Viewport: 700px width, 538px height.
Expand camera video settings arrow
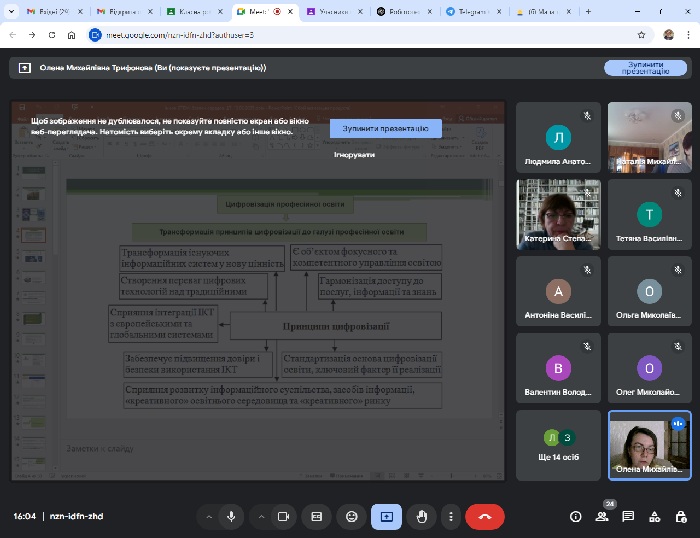tap(261, 516)
